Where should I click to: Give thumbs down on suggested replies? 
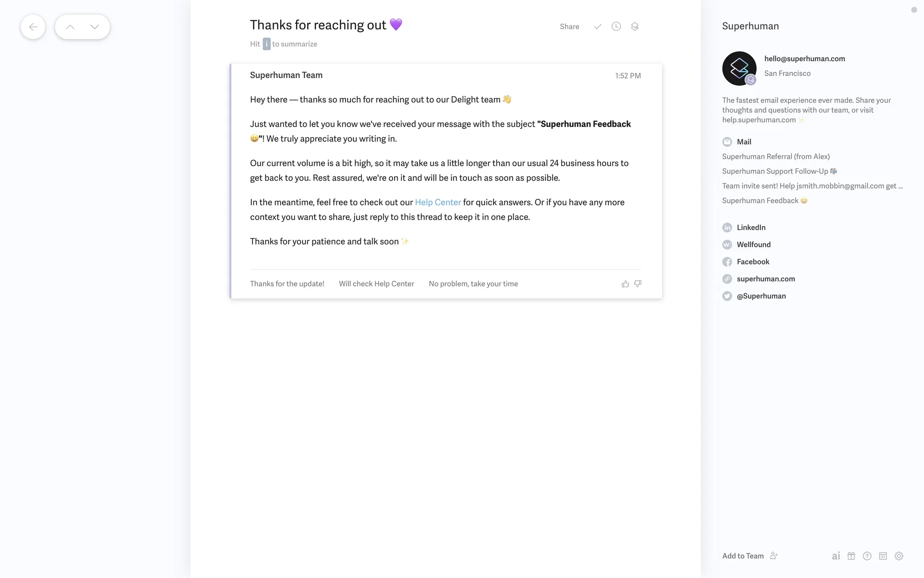(638, 284)
